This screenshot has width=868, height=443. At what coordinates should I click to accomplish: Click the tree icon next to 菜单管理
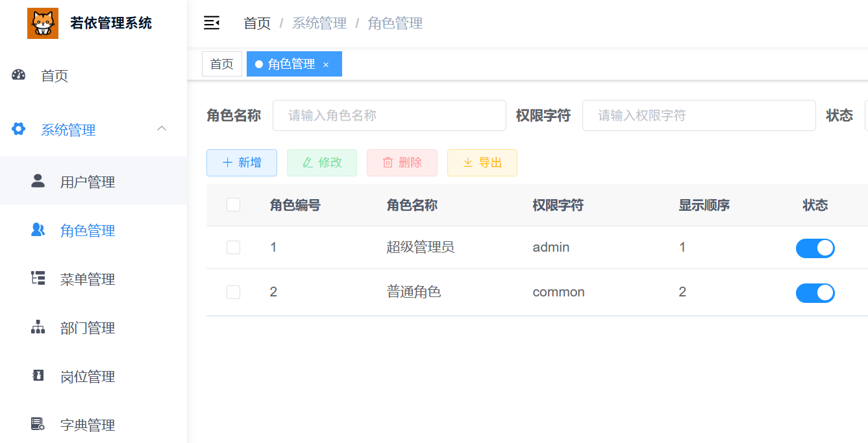(39, 279)
